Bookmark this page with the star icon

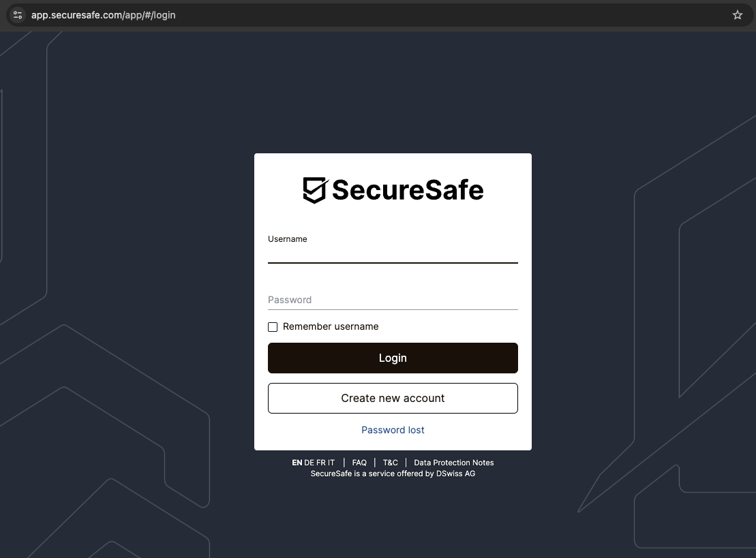tap(737, 15)
